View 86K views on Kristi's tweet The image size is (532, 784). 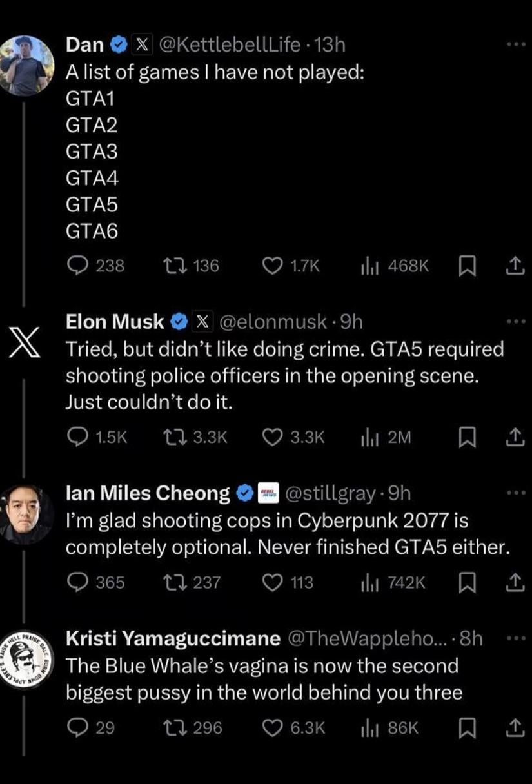point(369,728)
